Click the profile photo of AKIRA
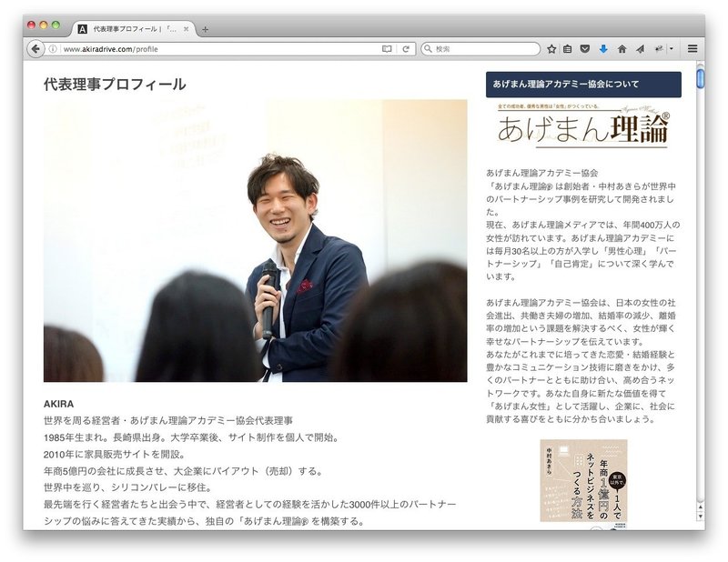Screen dimensions: 728x562 pos(256,240)
